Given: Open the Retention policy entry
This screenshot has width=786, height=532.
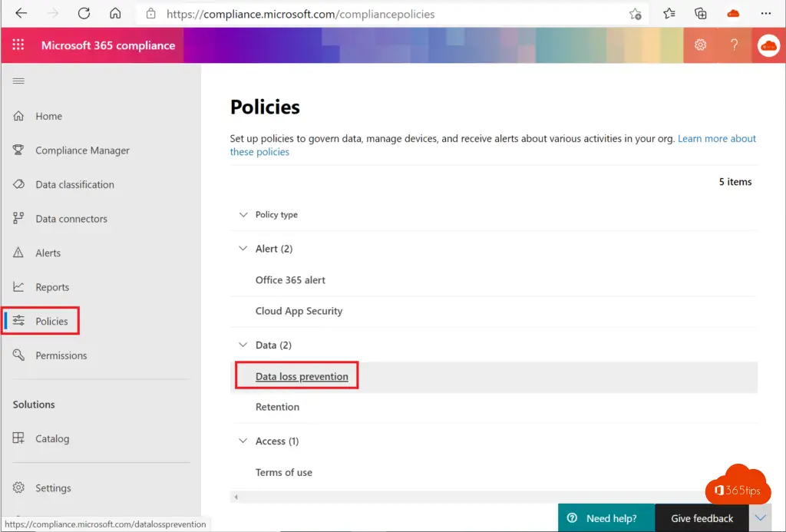Looking at the screenshot, I should click(277, 407).
